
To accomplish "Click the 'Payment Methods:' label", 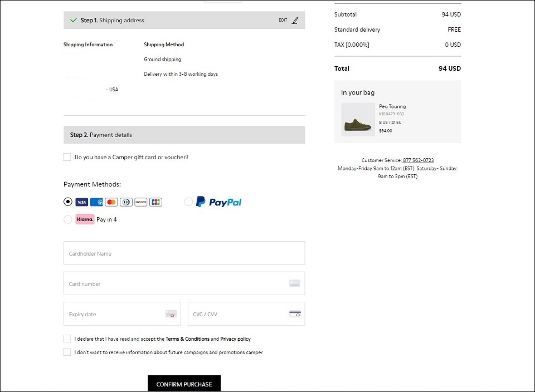I will tap(92, 184).
